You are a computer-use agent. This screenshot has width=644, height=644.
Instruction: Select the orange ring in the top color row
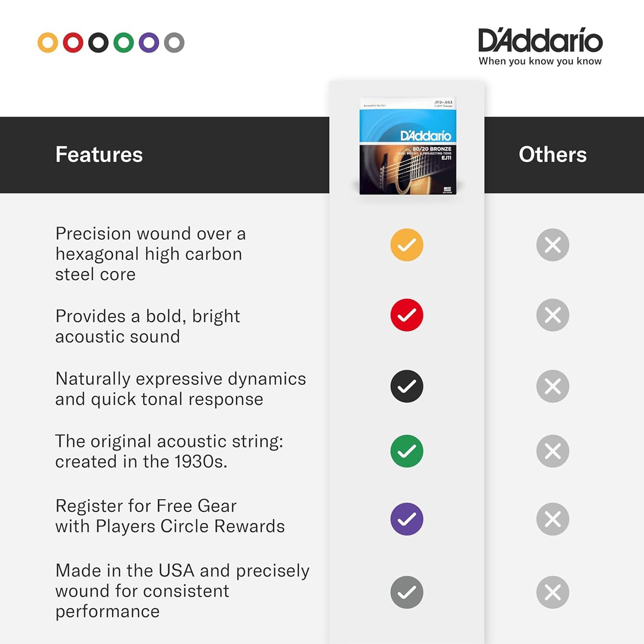pyautogui.click(x=48, y=43)
